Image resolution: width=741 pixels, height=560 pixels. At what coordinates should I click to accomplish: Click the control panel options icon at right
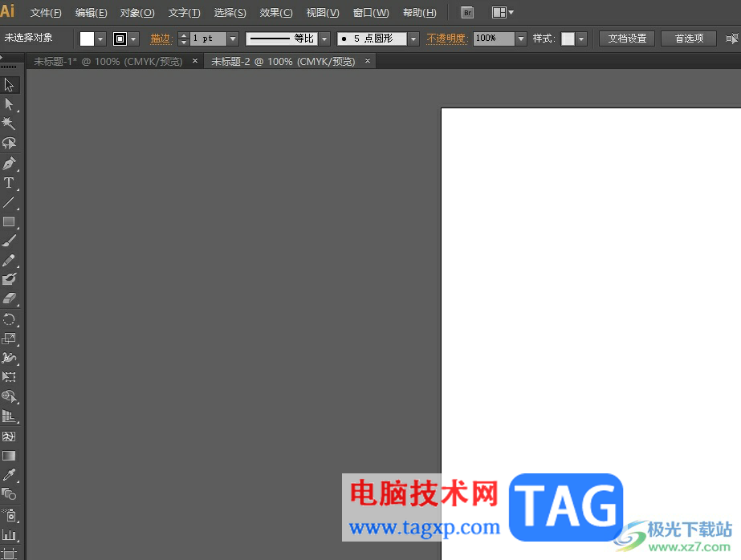tap(732, 39)
